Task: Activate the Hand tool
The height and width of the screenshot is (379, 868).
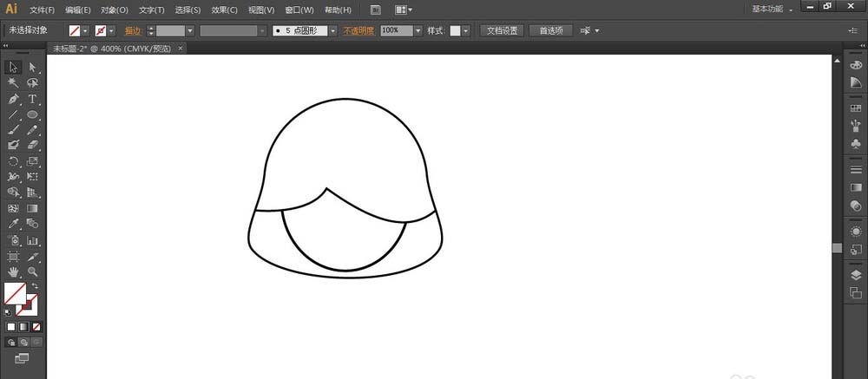Action: tap(13, 272)
